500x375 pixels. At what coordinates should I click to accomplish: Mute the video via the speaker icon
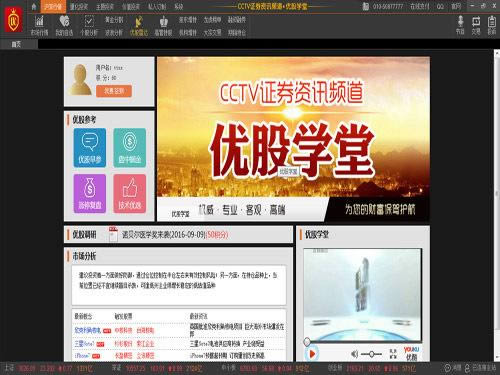pyautogui.click(x=355, y=354)
